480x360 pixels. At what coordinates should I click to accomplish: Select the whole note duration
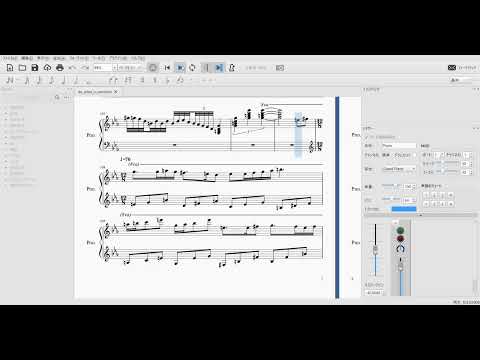click(x=88, y=81)
